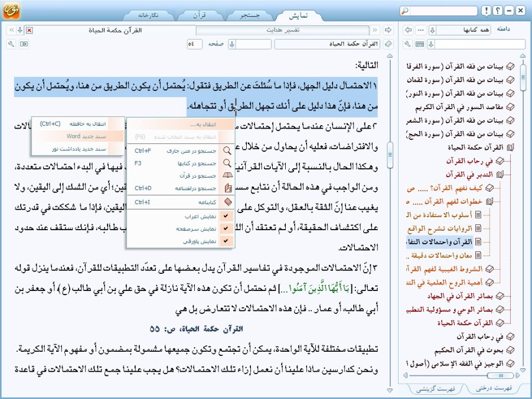The height and width of the screenshot is (399, 532).
Task: Click the right arrow next to document tabs
Action: 388,30
